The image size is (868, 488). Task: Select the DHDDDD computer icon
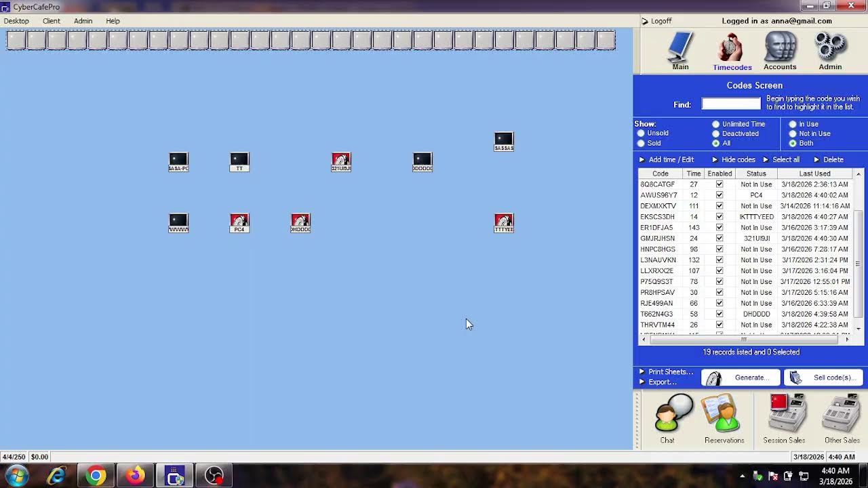click(300, 223)
